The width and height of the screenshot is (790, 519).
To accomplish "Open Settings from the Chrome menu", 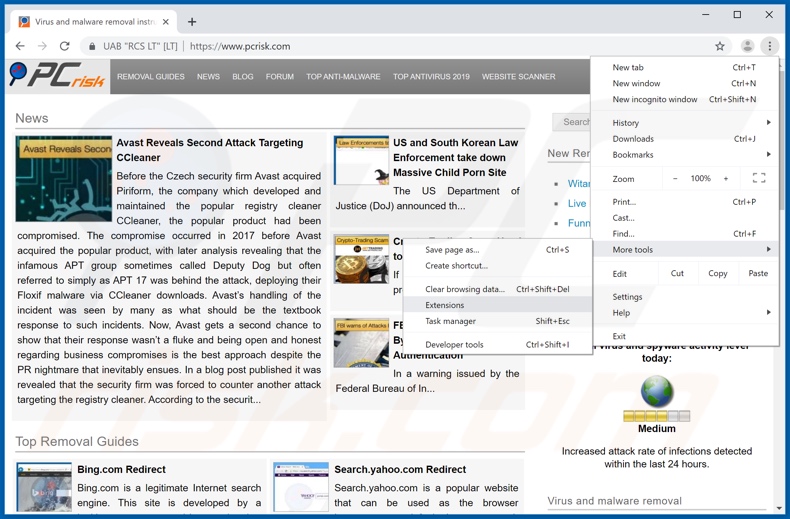I will (x=684, y=297).
